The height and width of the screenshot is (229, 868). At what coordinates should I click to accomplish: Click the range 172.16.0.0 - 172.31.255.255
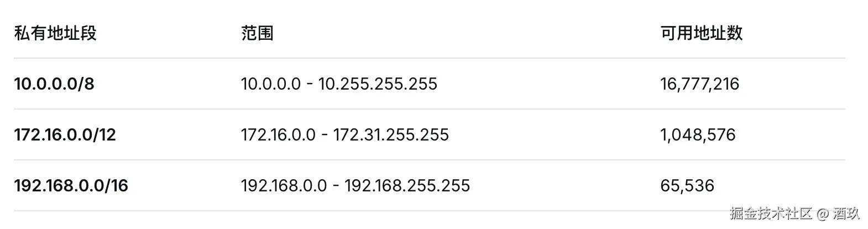[345, 135]
